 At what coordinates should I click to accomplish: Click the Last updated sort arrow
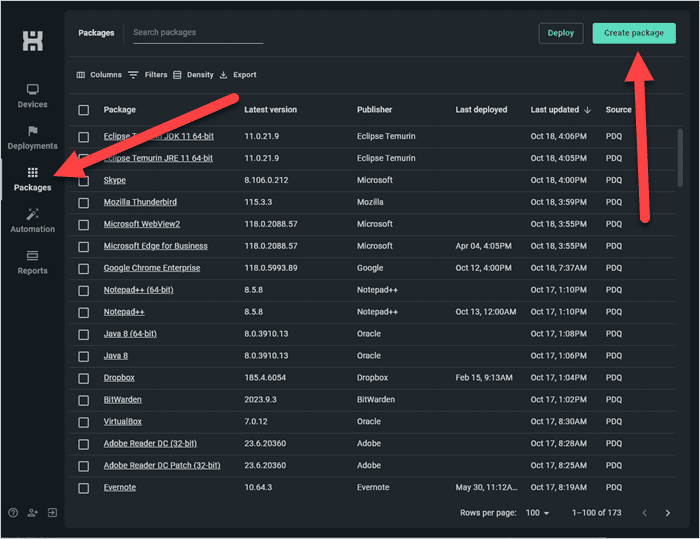588,110
